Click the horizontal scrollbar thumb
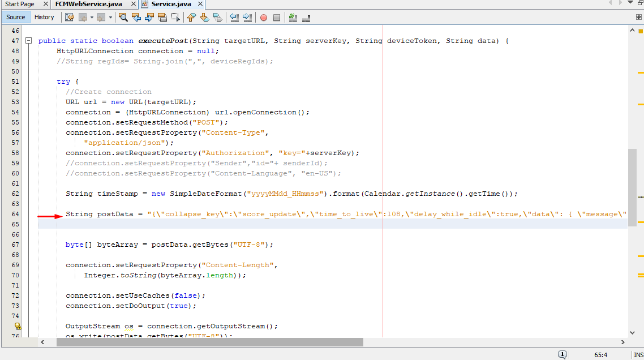644x360 pixels. [x=210, y=342]
